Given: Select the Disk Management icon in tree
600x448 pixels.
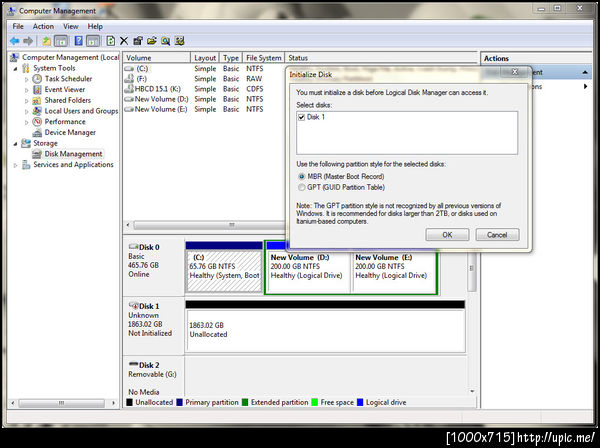Looking at the screenshot, I should pyautogui.click(x=37, y=154).
